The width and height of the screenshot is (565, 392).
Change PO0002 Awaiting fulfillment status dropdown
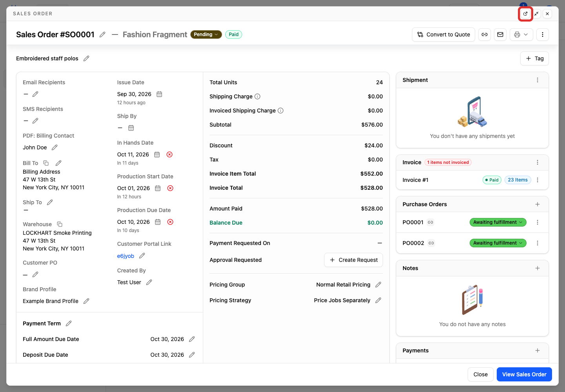coord(498,243)
